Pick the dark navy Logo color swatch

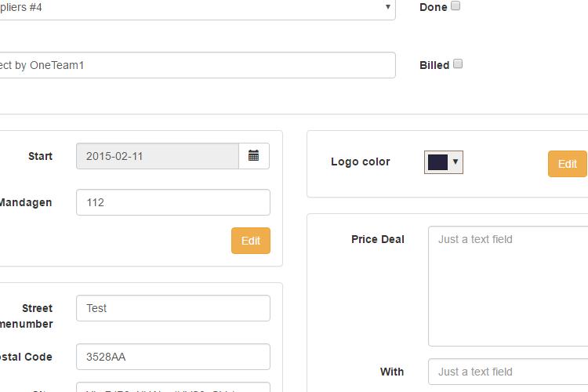[437, 162]
